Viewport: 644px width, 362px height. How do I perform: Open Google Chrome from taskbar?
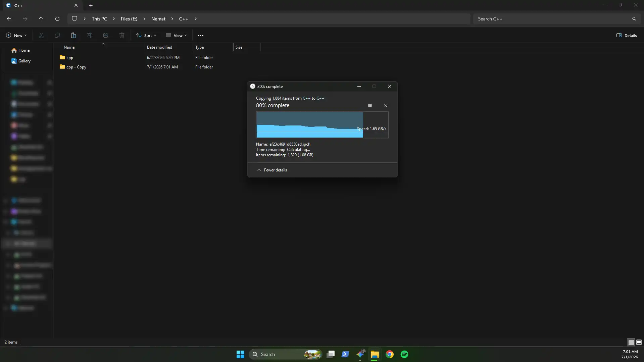pyautogui.click(x=390, y=354)
